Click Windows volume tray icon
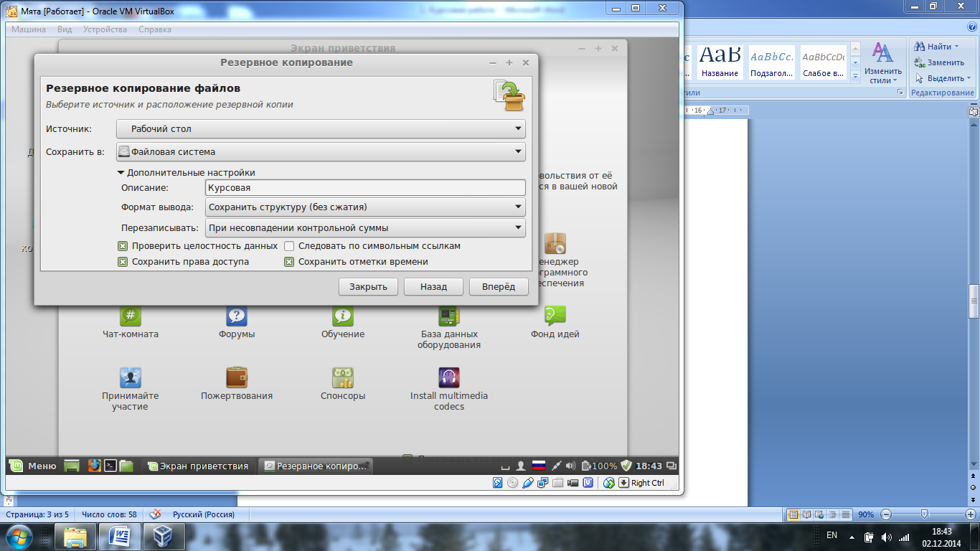Screen dimensions: 980x551 pyautogui.click(x=886, y=537)
